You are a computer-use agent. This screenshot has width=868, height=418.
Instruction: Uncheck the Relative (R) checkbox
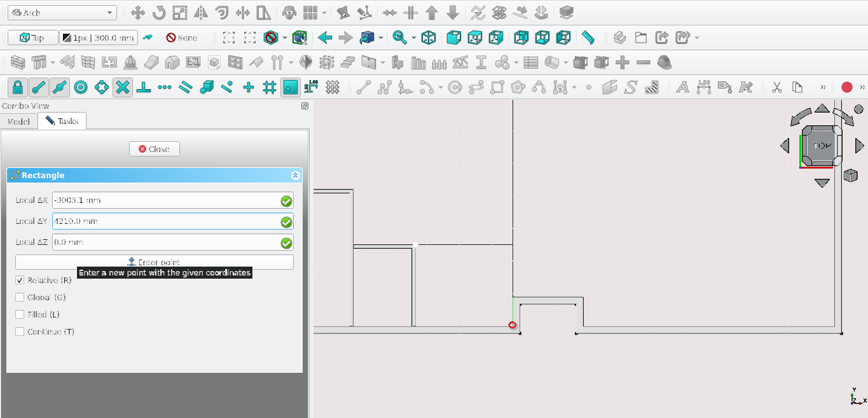pyautogui.click(x=20, y=280)
